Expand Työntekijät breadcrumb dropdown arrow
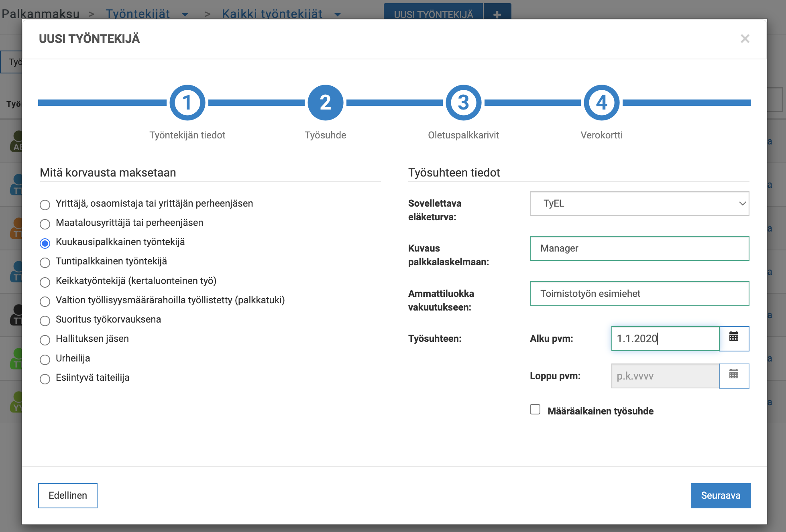 tap(185, 15)
